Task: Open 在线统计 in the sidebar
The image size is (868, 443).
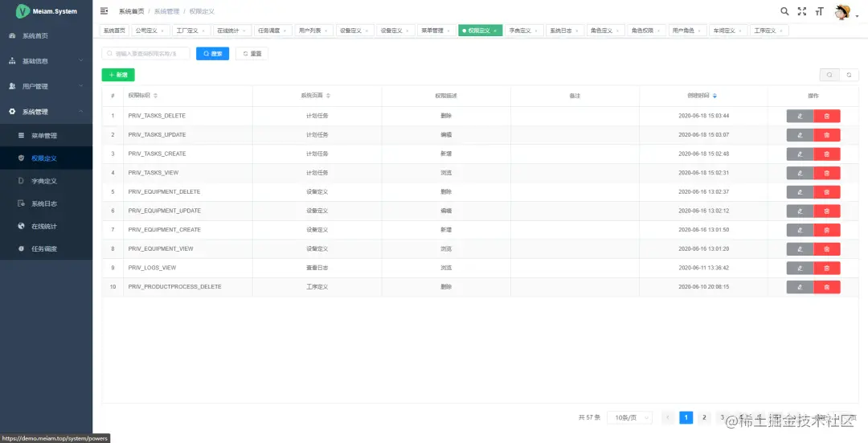Action: [47, 227]
